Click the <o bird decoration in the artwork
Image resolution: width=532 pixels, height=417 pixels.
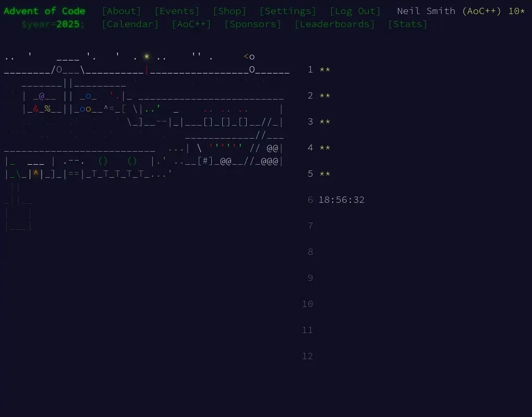(249, 56)
